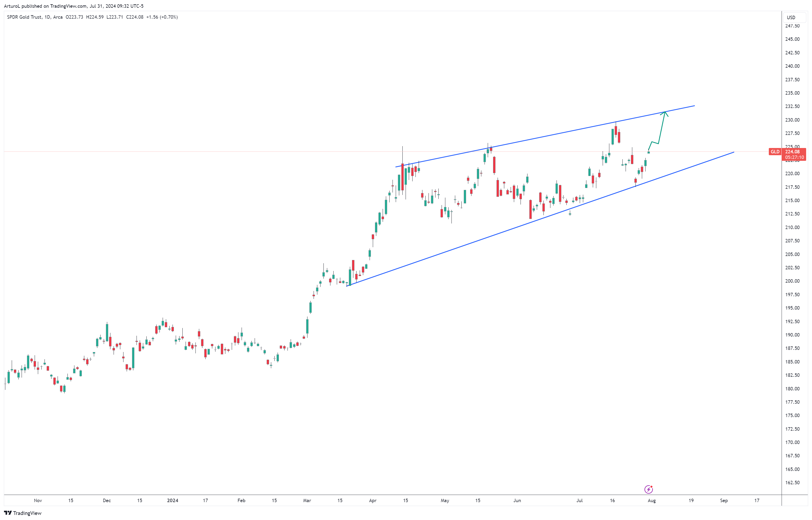Select the lower blue support trendline
The height and width of the screenshot is (520, 812).
point(540,219)
